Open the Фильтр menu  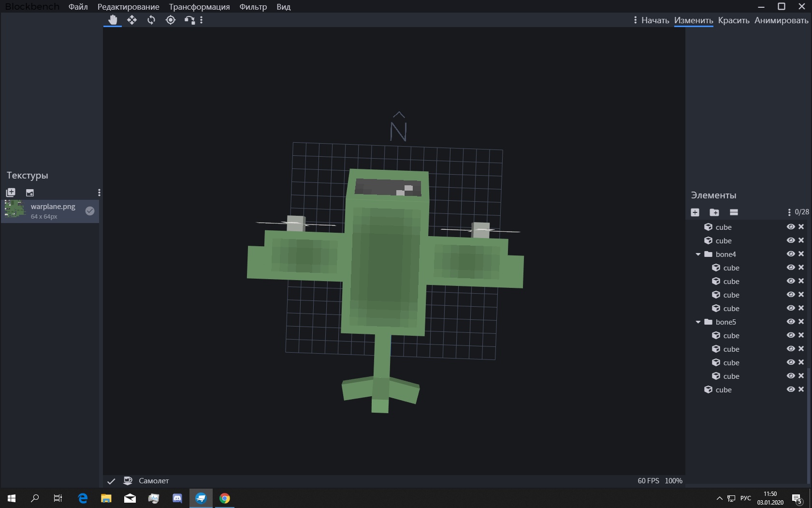coord(253,7)
